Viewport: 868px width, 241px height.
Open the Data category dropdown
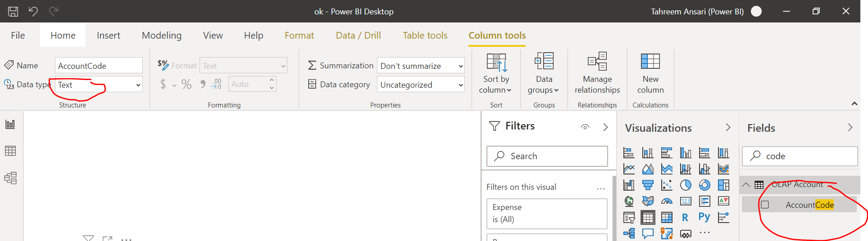point(421,85)
